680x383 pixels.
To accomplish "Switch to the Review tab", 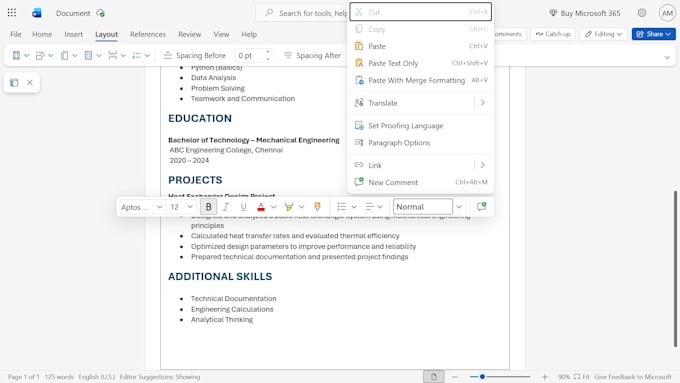I will (190, 34).
